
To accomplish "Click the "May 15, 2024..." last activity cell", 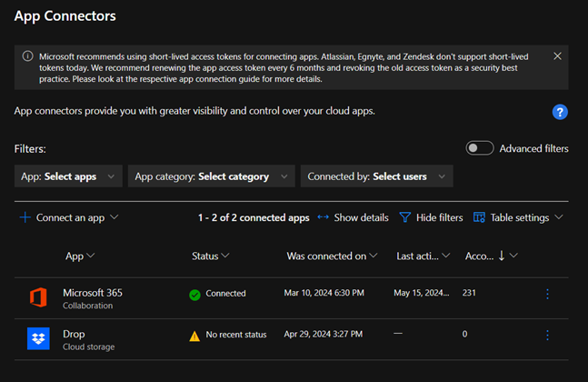I will pos(421,293).
